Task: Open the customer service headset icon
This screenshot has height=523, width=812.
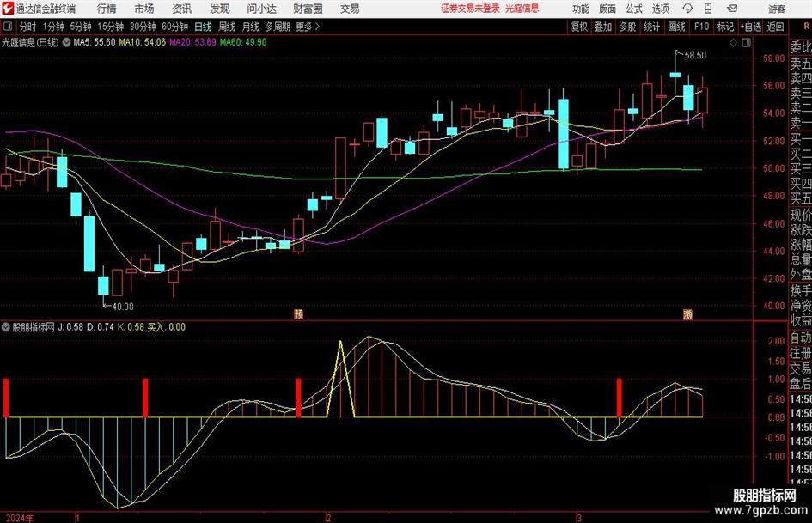Action: pos(687,9)
